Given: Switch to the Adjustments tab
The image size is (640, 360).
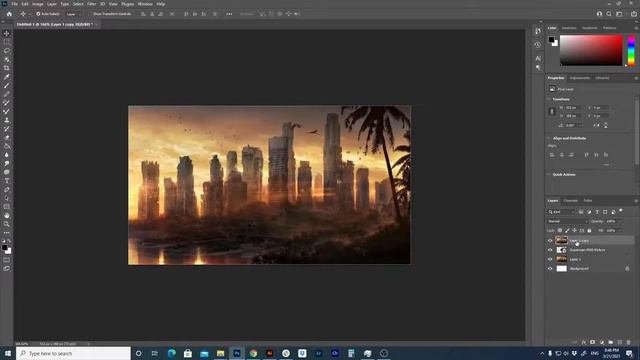Looking at the screenshot, I should [580, 78].
